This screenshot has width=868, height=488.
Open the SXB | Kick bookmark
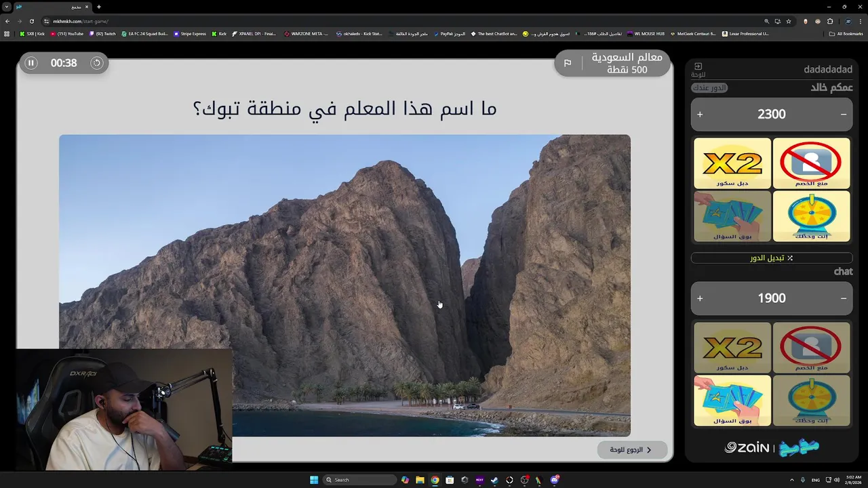pyautogui.click(x=33, y=34)
